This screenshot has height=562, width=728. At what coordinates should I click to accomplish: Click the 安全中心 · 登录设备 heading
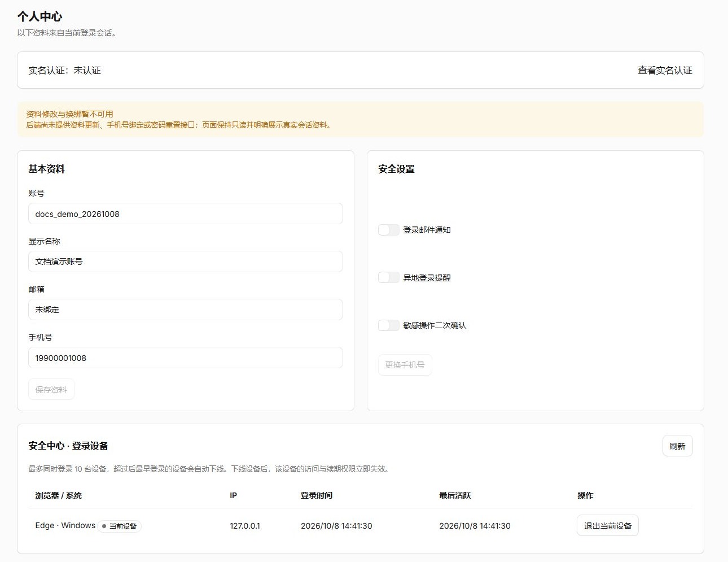pyautogui.click(x=68, y=446)
